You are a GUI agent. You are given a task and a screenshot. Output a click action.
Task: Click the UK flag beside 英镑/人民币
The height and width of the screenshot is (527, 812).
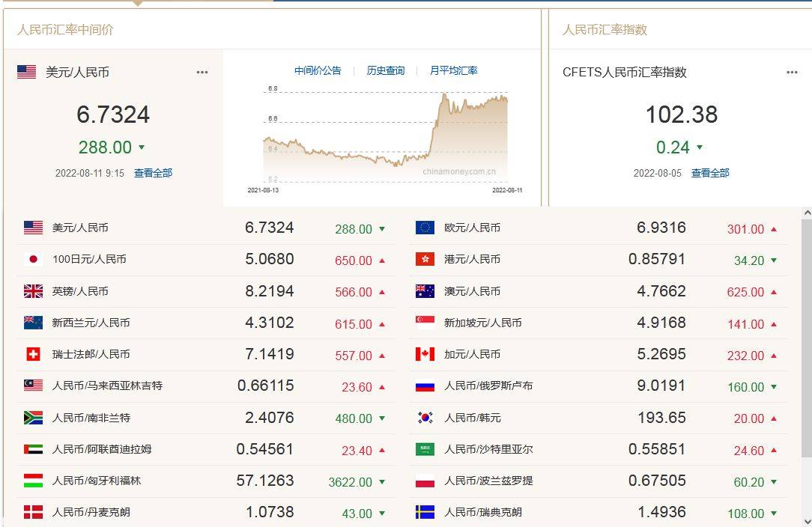pyautogui.click(x=33, y=291)
